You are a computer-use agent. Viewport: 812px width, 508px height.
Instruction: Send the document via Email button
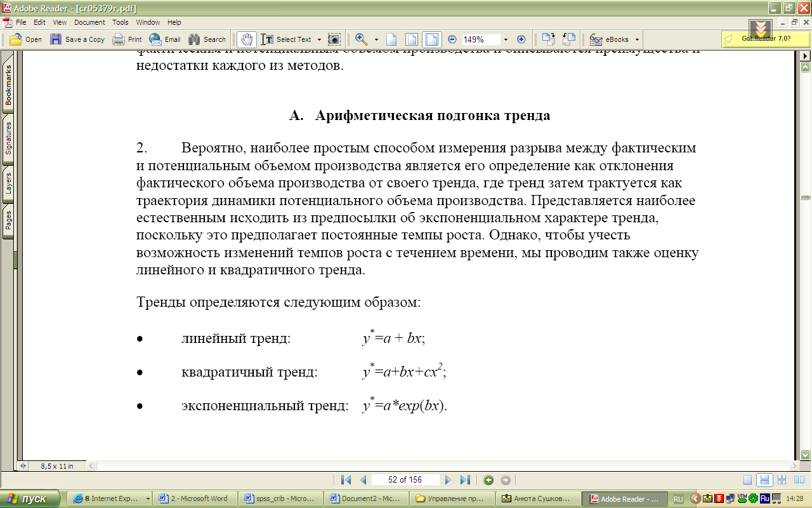(x=165, y=39)
